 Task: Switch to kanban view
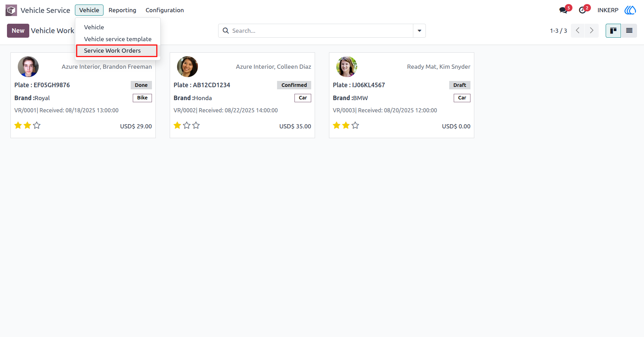[613, 31]
